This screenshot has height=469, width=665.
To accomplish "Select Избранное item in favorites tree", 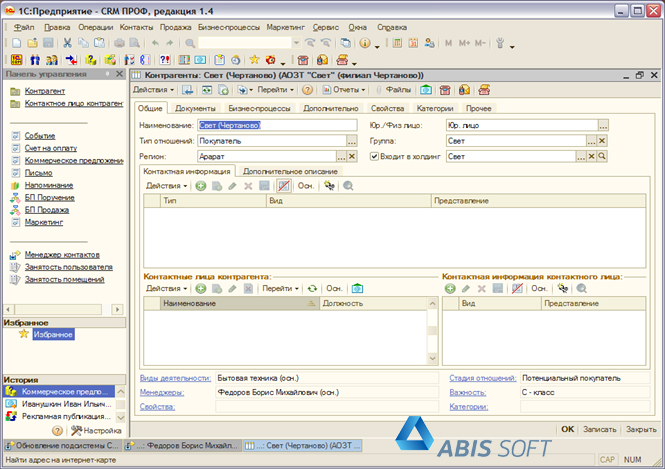I will [53, 335].
